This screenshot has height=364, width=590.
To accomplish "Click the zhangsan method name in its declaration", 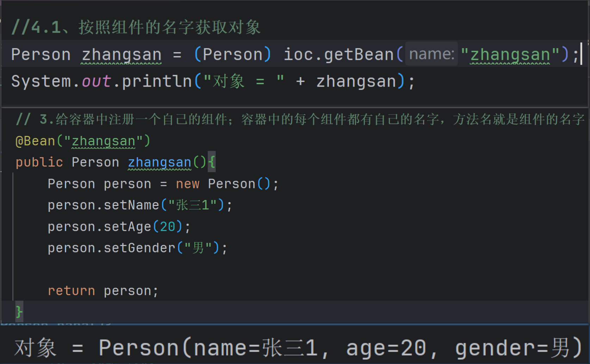I will pos(159,162).
